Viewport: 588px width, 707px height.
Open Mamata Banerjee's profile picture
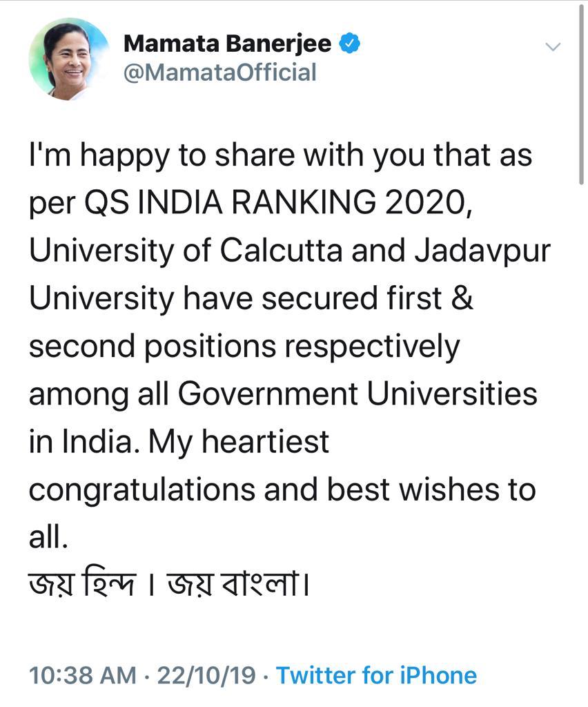(x=69, y=59)
